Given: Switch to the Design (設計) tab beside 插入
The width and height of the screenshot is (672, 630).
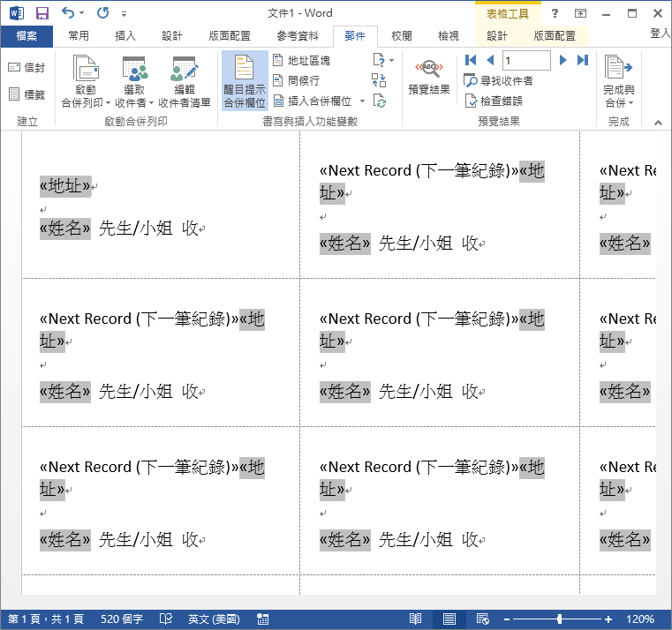Looking at the screenshot, I should 172,36.
